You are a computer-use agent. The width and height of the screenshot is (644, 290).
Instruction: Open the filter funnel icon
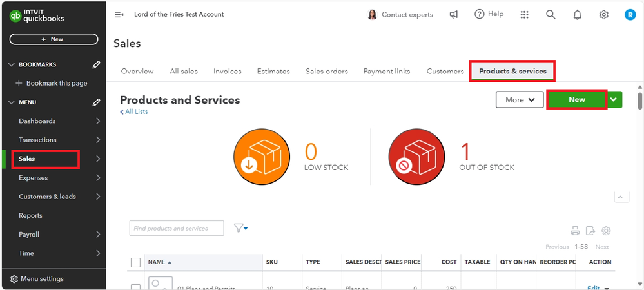point(240,228)
